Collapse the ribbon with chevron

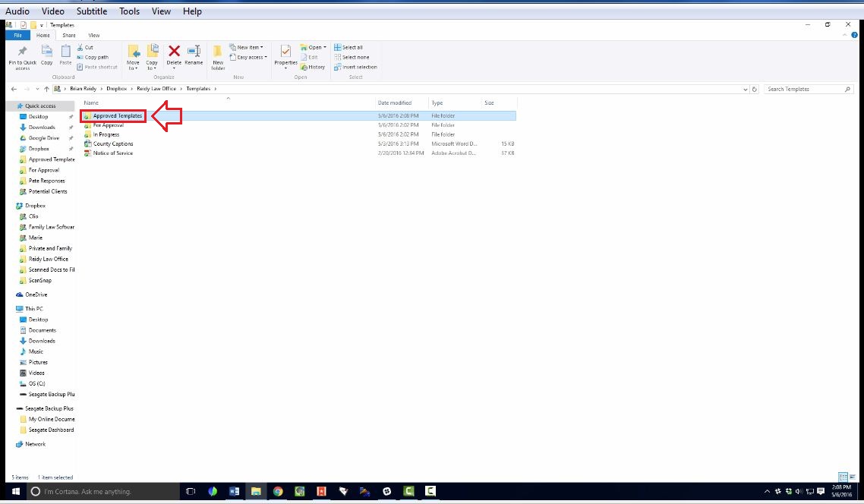tap(845, 35)
